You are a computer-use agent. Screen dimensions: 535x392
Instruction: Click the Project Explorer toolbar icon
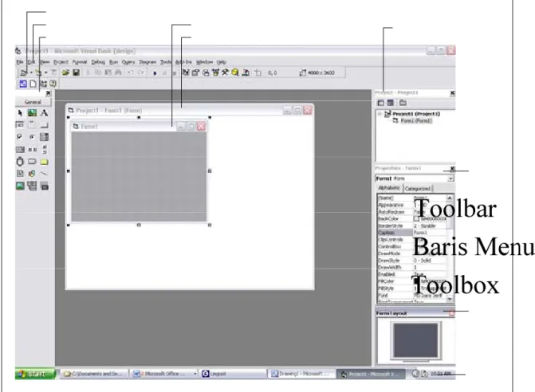coord(186,73)
